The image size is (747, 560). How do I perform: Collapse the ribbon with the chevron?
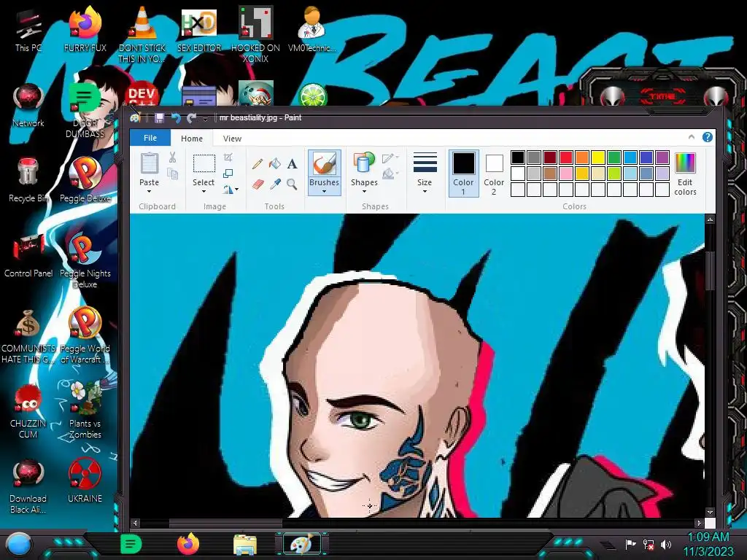[692, 137]
